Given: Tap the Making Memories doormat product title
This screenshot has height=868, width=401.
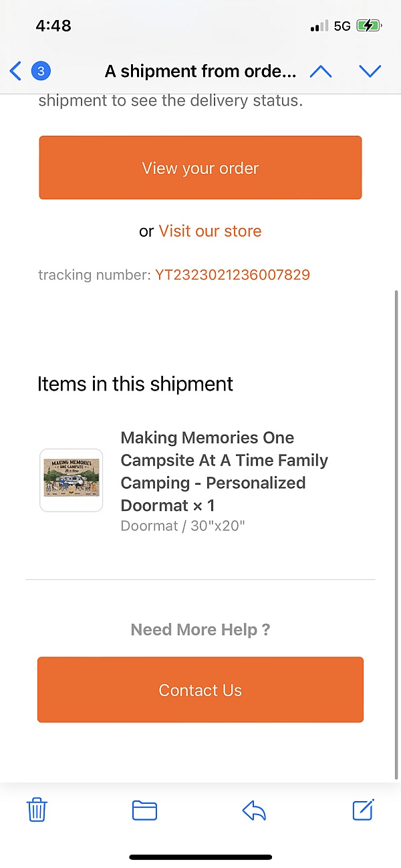Looking at the screenshot, I should pos(224,471).
